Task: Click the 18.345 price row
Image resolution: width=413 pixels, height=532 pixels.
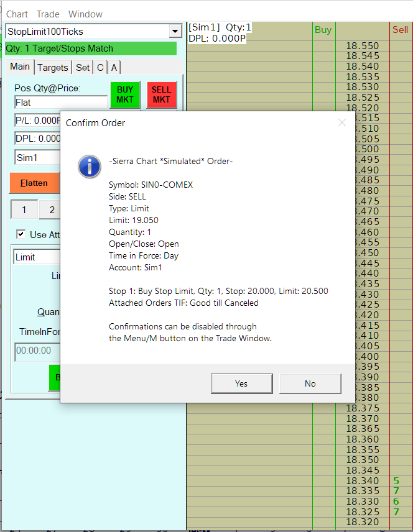Action: click(363, 470)
